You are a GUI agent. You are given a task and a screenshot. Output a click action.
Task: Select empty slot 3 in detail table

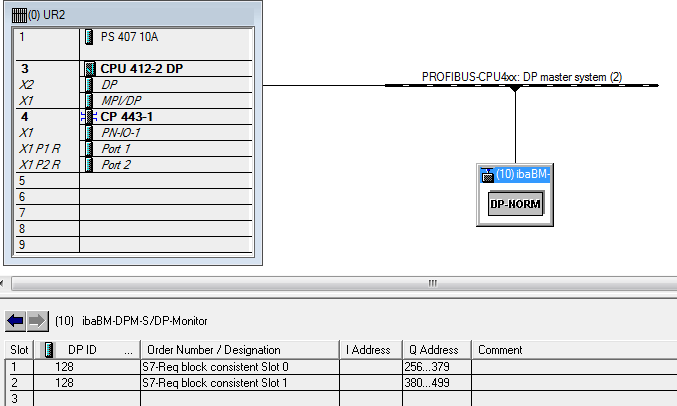click(x=341, y=398)
